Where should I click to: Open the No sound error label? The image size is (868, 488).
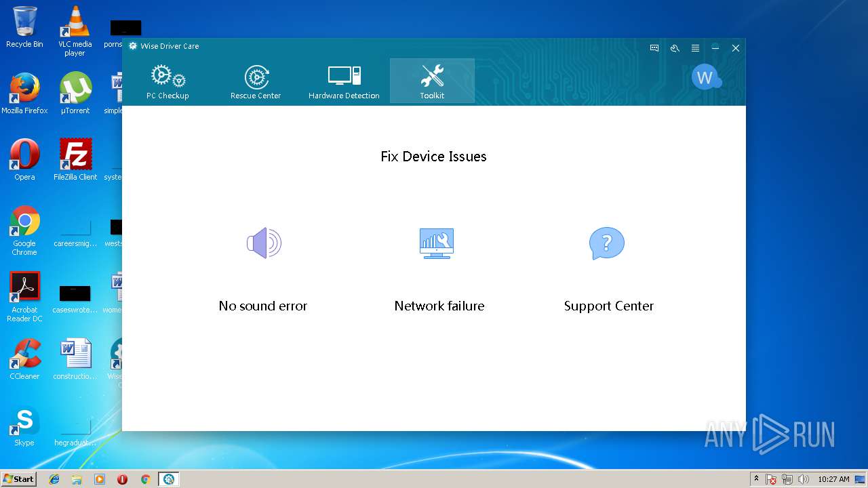coord(263,306)
